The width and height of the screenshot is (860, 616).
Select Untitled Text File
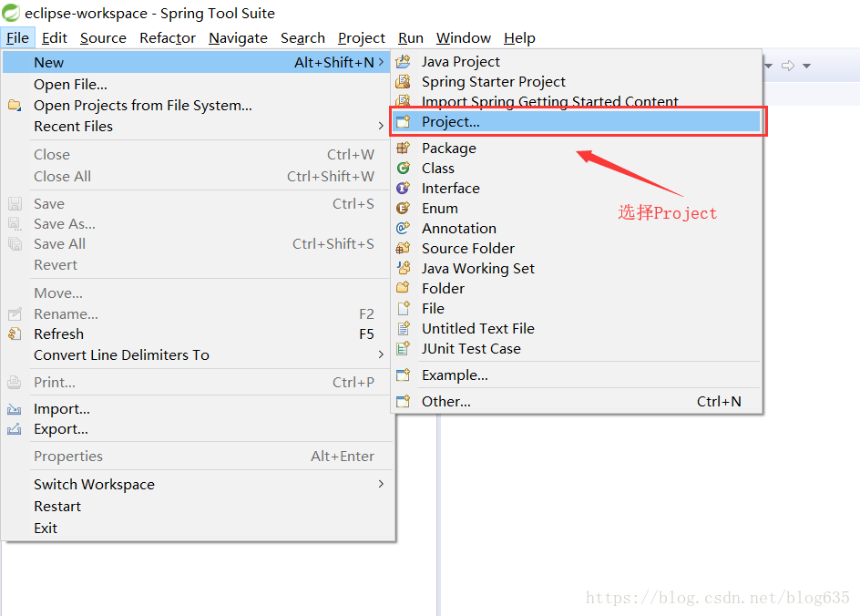577,329
